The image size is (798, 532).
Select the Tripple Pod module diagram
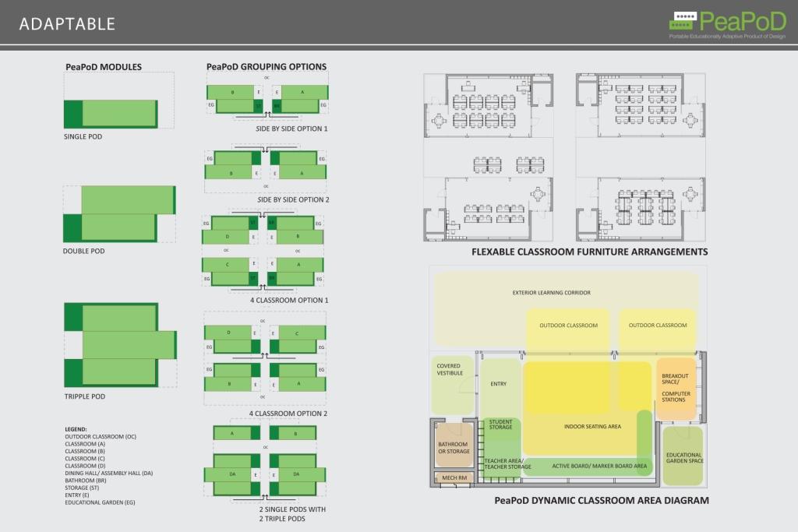point(119,344)
